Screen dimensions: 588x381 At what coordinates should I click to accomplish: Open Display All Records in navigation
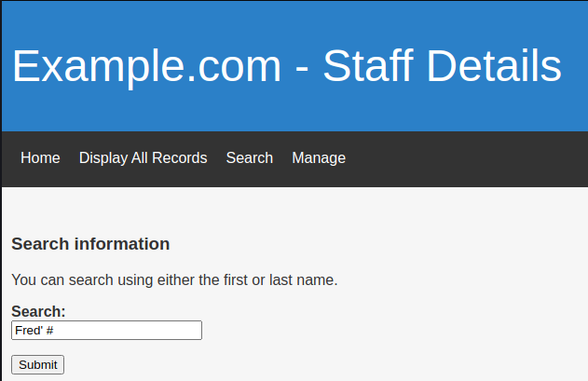[143, 158]
